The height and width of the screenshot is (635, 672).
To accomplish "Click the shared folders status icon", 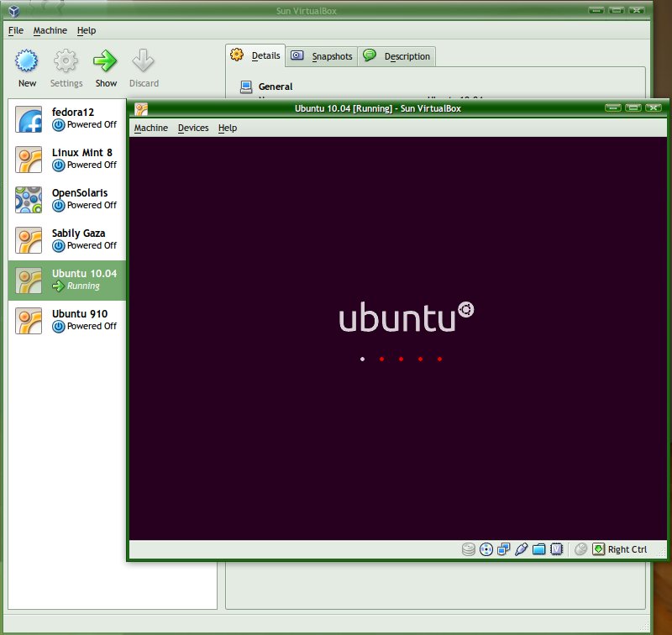I will (x=538, y=549).
